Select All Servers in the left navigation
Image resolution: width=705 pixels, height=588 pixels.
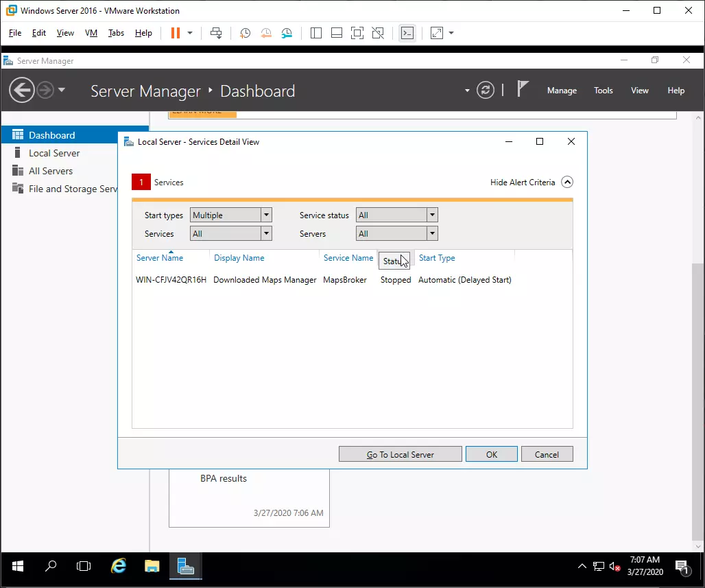pyautogui.click(x=60, y=171)
